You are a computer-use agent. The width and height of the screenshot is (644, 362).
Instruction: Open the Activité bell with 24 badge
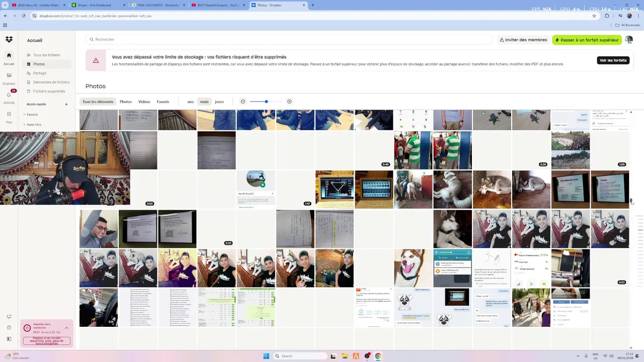[x=9, y=95]
